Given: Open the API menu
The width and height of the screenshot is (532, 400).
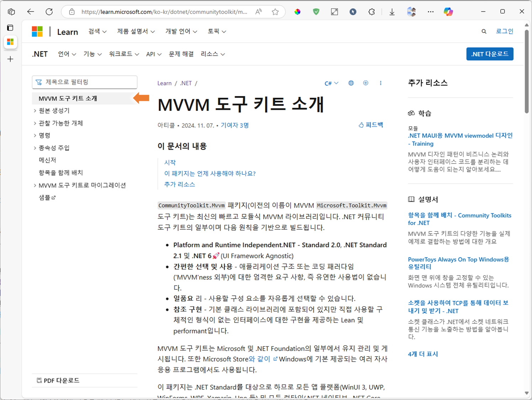Looking at the screenshot, I should coord(154,54).
